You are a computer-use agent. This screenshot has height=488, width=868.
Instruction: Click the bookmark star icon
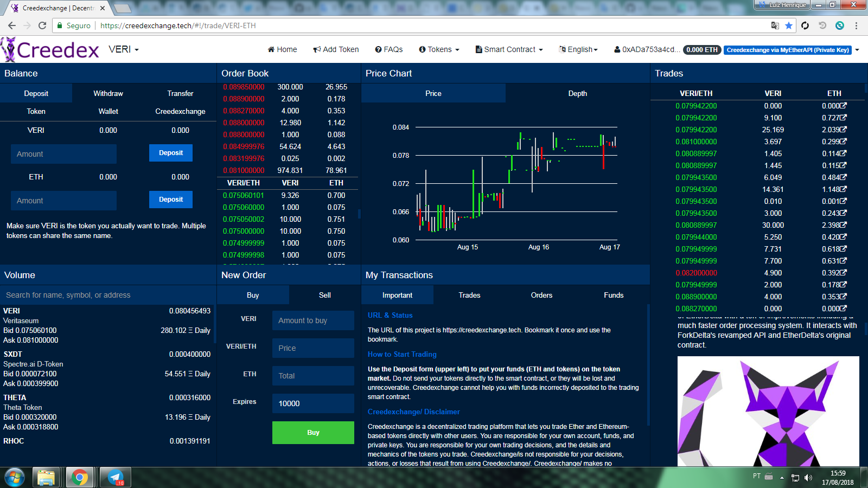point(789,25)
